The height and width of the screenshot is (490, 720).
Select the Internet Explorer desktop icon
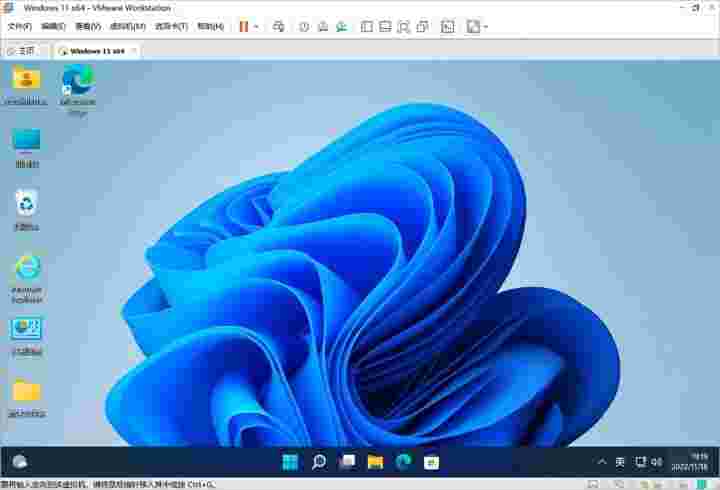27,274
